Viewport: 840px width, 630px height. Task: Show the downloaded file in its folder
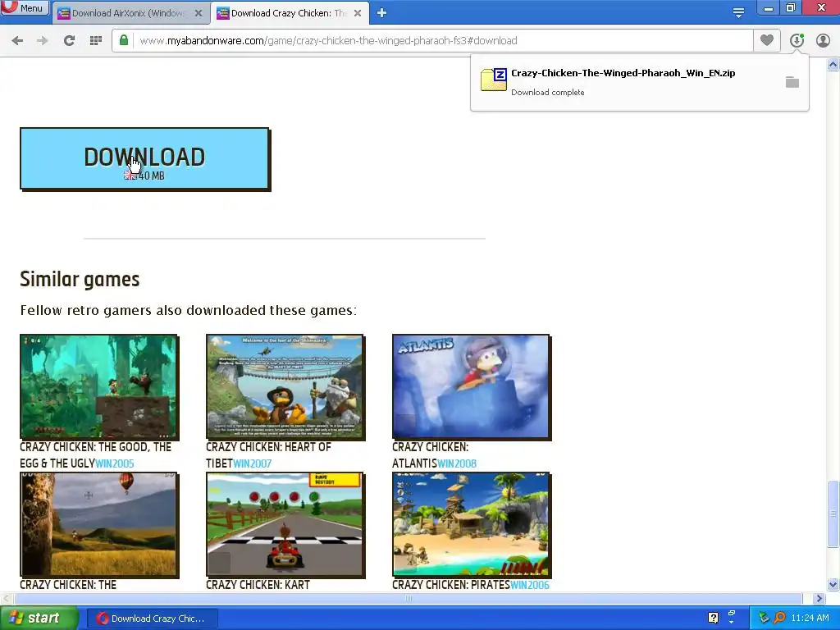click(x=792, y=82)
